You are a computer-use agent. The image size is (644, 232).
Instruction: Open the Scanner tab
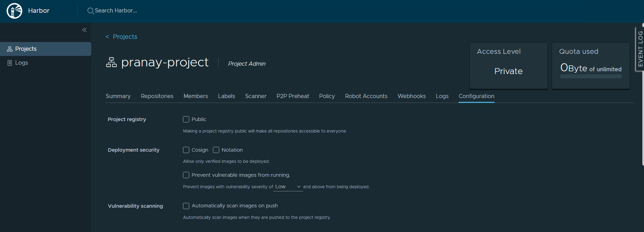[256, 96]
